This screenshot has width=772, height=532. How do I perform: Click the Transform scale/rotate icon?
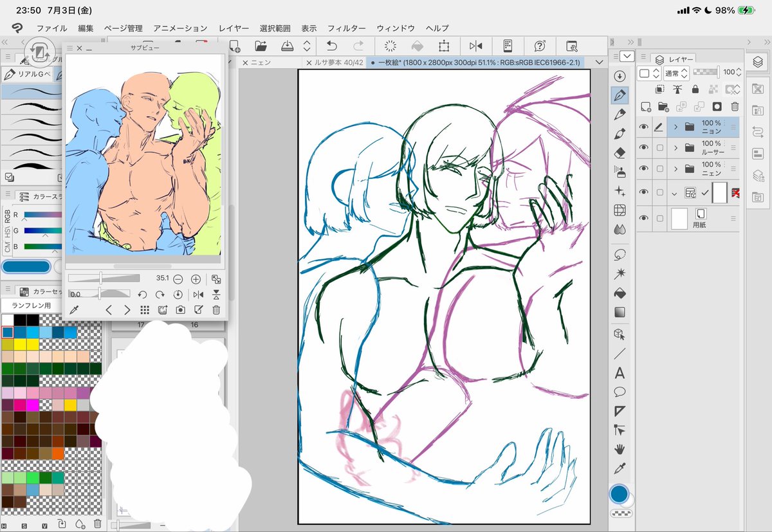point(444,46)
